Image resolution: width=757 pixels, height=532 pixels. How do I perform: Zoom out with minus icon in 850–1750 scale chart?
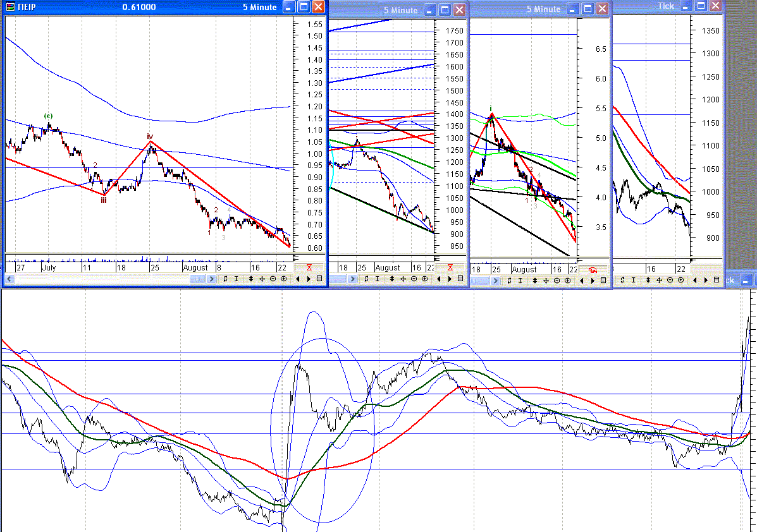[414, 279]
